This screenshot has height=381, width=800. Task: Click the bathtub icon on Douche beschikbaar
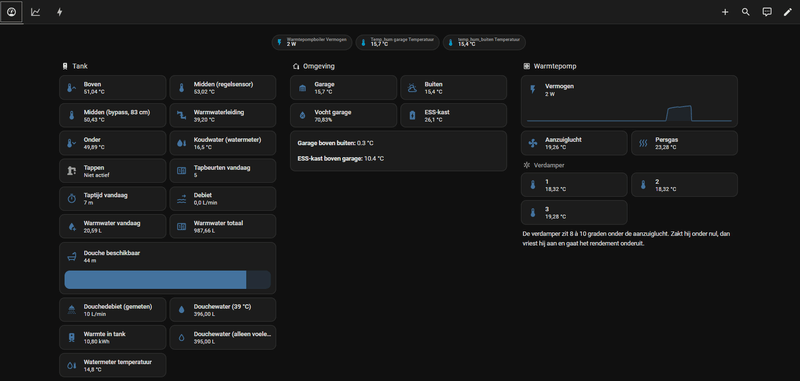[71, 256]
